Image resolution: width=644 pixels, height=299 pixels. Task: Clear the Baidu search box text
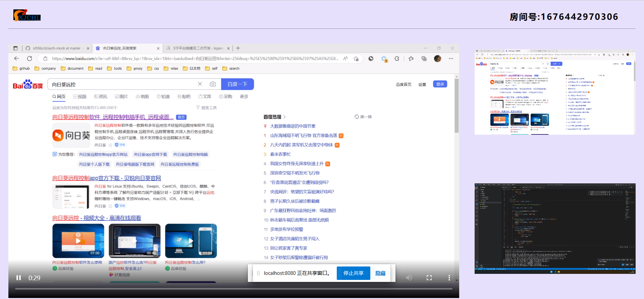pos(200,84)
